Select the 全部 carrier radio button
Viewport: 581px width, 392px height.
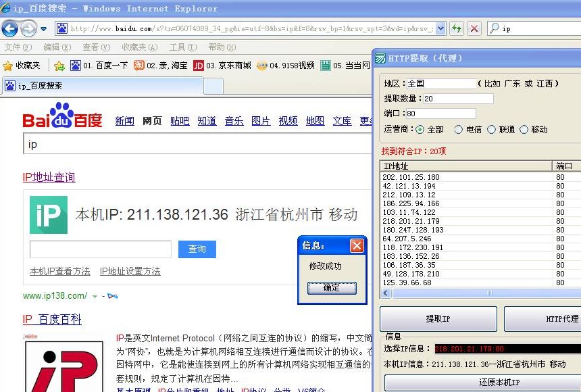pyautogui.click(x=420, y=130)
